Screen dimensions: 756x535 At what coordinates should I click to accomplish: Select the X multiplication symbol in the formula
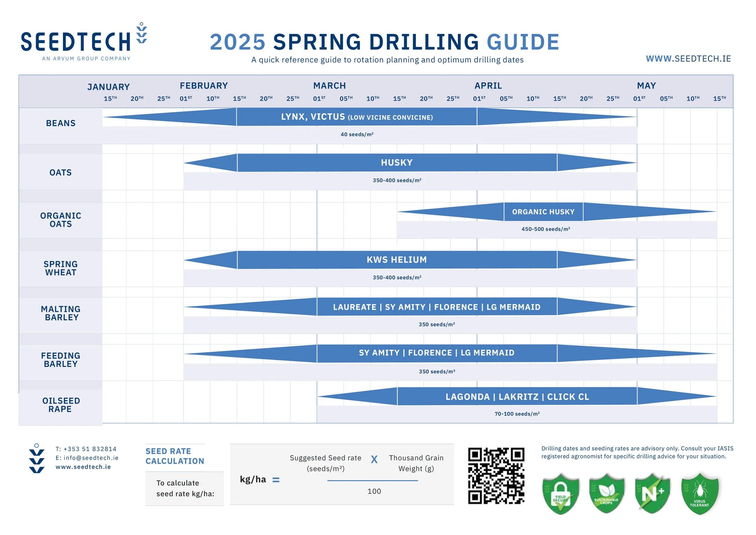[x=375, y=459]
